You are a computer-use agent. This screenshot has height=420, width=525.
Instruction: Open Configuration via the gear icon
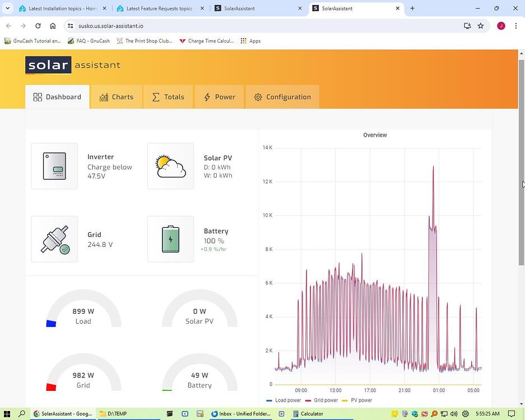pyautogui.click(x=258, y=97)
